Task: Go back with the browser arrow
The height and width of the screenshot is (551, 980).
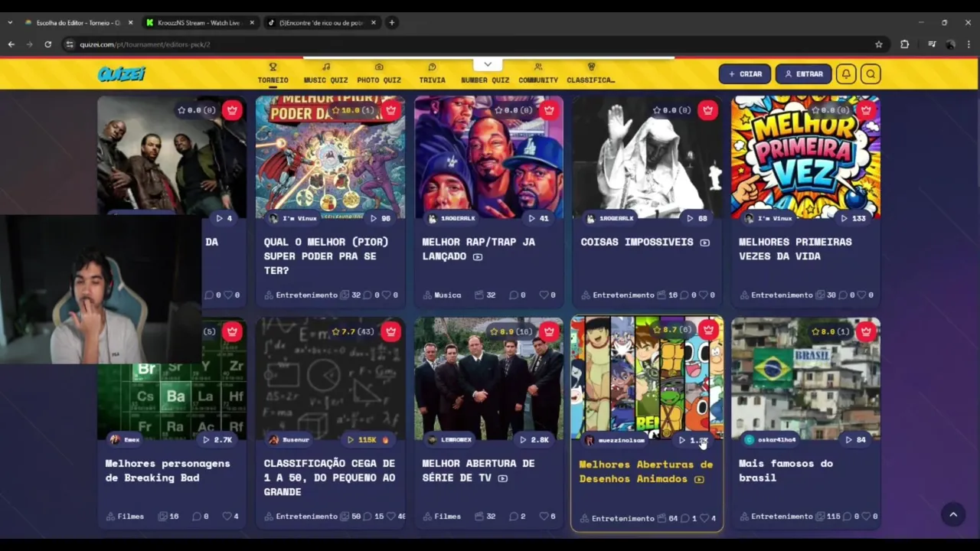Action: coord(11,44)
